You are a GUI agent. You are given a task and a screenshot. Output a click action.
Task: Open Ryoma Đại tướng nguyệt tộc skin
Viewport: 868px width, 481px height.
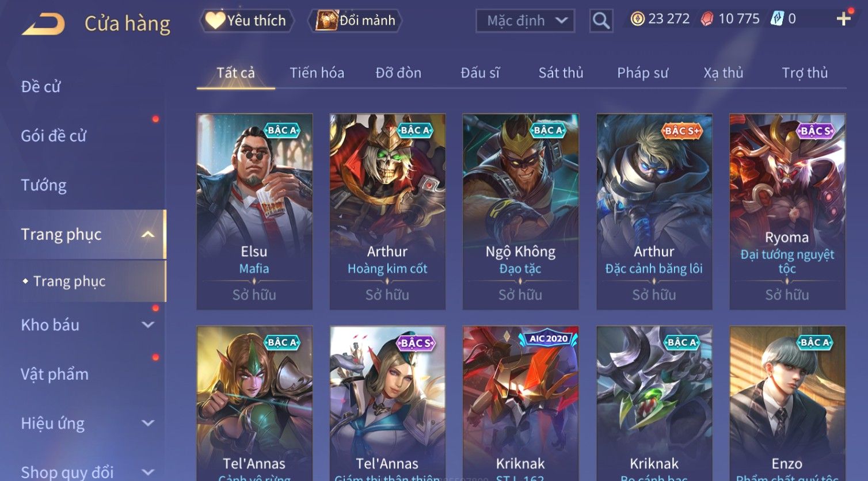click(x=787, y=212)
